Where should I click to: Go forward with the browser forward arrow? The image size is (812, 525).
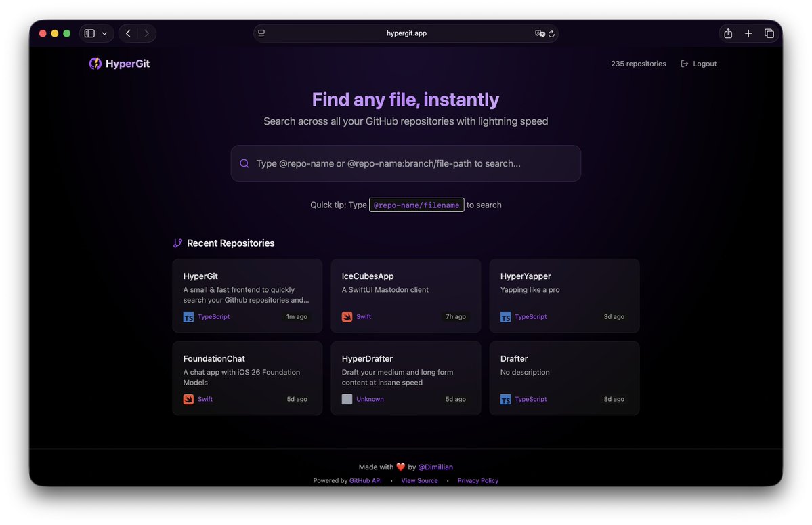146,33
